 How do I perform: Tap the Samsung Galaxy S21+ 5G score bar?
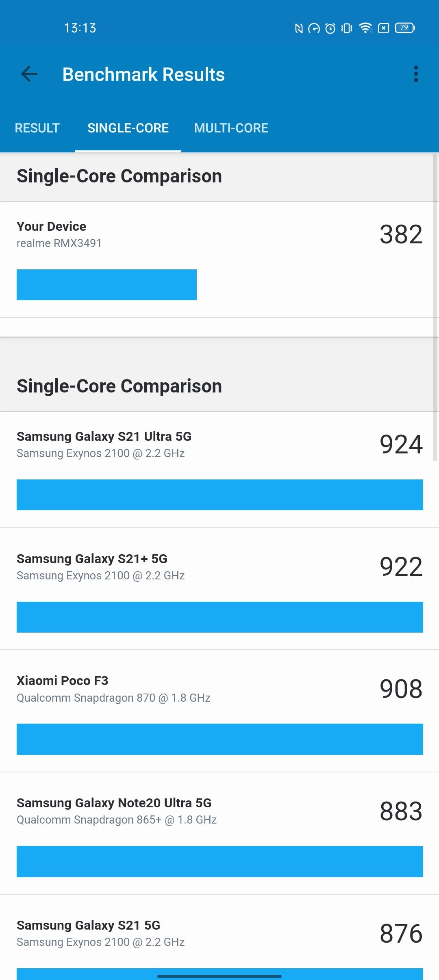219,617
